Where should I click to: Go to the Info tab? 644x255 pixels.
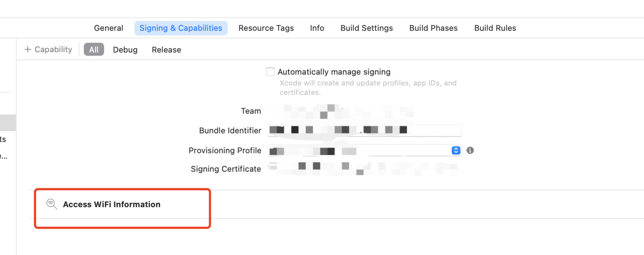(x=317, y=28)
